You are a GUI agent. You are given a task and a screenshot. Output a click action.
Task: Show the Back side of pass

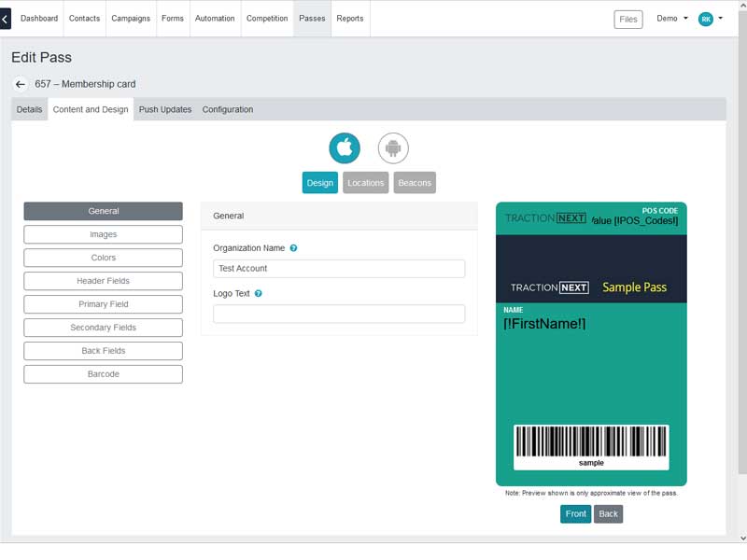coord(608,514)
